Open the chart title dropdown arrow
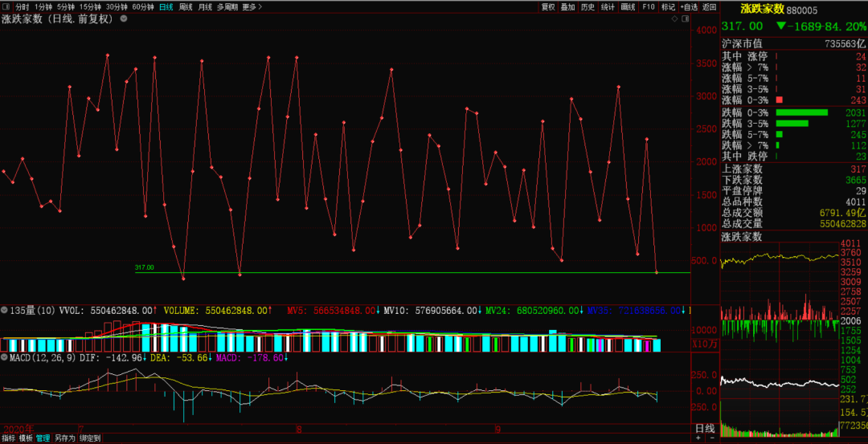The height and width of the screenshot is (444, 868). click(x=124, y=18)
